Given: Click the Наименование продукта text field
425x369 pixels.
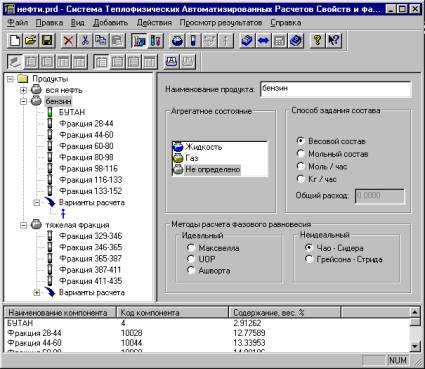Looking at the screenshot, I should tap(336, 89).
